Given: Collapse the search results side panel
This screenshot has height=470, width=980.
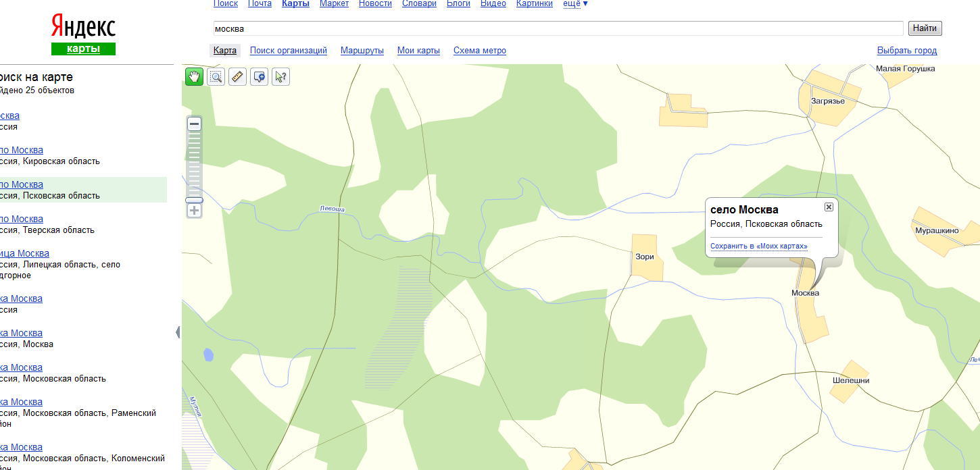Looking at the screenshot, I should (178, 332).
